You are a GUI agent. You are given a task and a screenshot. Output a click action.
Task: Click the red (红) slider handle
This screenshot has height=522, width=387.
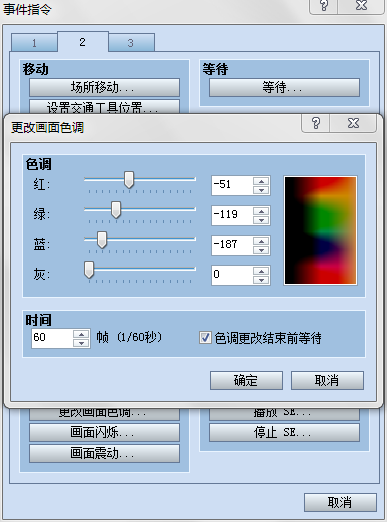(129, 180)
